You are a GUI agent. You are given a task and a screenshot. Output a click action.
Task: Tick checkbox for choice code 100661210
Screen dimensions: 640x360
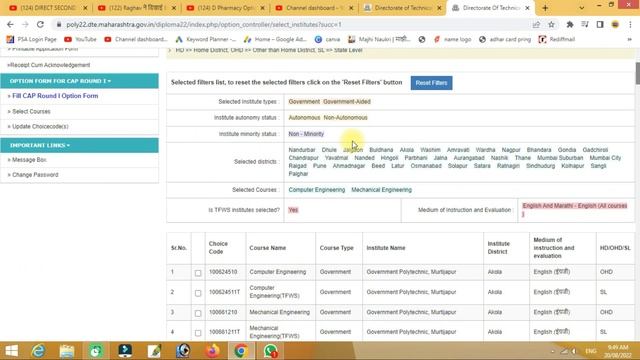pos(198,313)
